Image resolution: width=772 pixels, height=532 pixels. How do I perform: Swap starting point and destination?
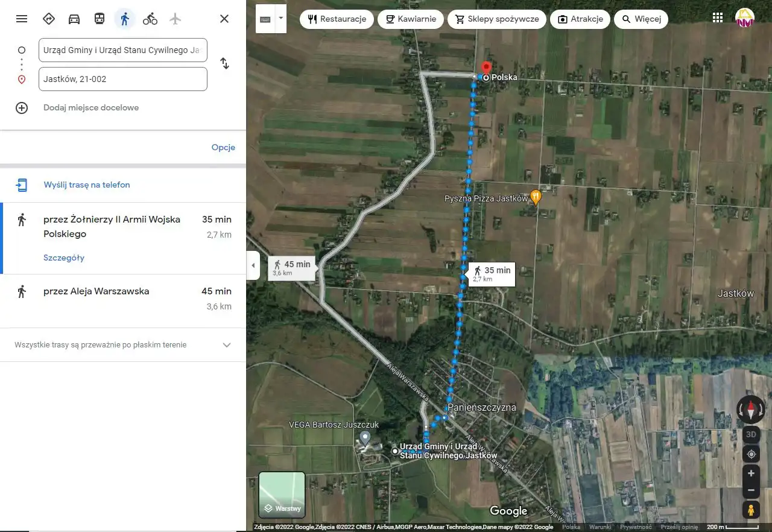pyautogui.click(x=224, y=63)
